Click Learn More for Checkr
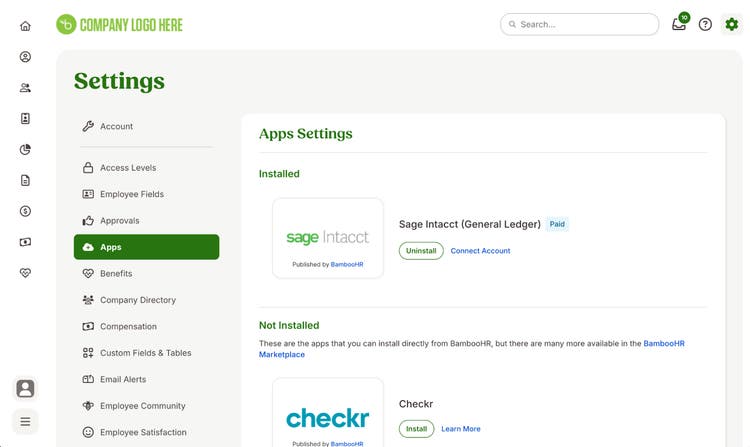Viewport: 750px width, 447px height. 461,429
